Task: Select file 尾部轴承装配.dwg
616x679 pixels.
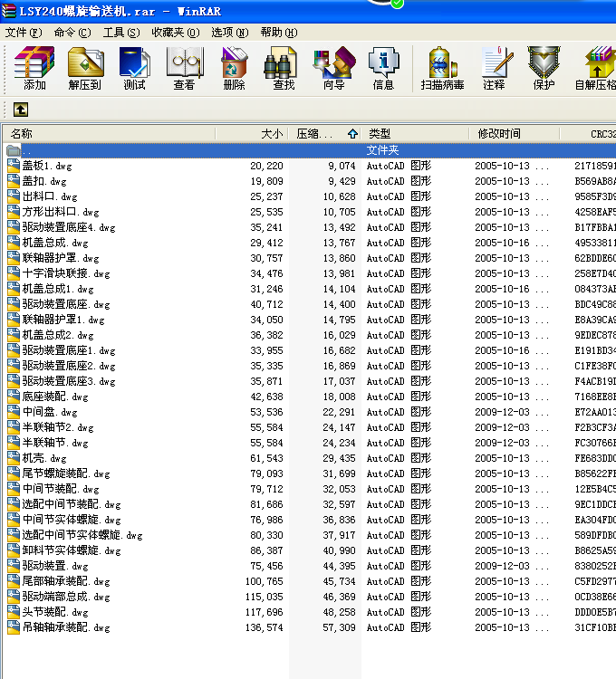Action: click(x=66, y=581)
